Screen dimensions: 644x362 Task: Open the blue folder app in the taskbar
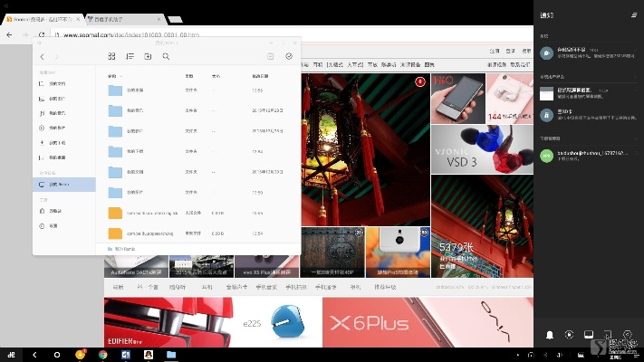click(170, 354)
